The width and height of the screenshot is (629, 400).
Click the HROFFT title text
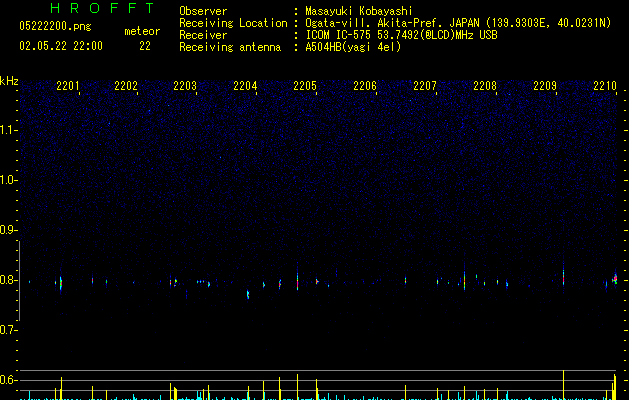102,8
